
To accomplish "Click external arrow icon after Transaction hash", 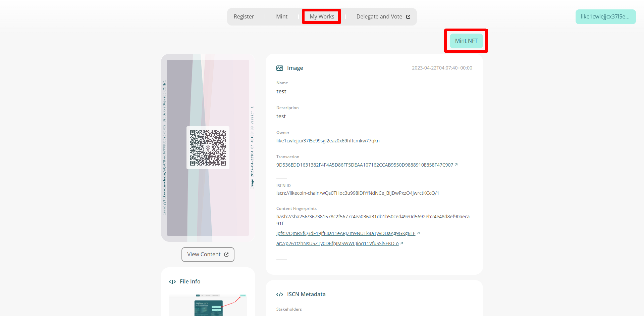I will [456, 165].
